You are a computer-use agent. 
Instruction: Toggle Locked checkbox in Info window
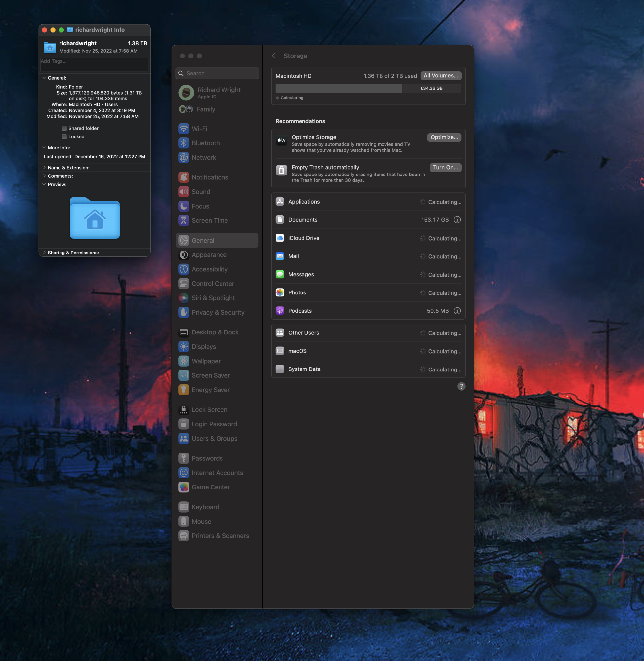coord(64,136)
